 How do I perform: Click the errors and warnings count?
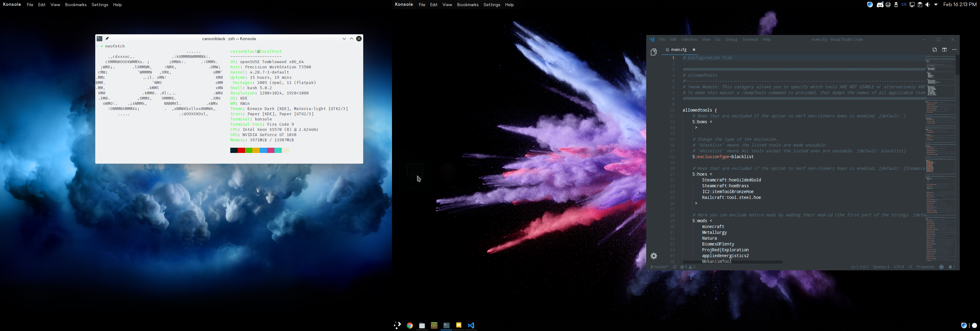coord(688,267)
